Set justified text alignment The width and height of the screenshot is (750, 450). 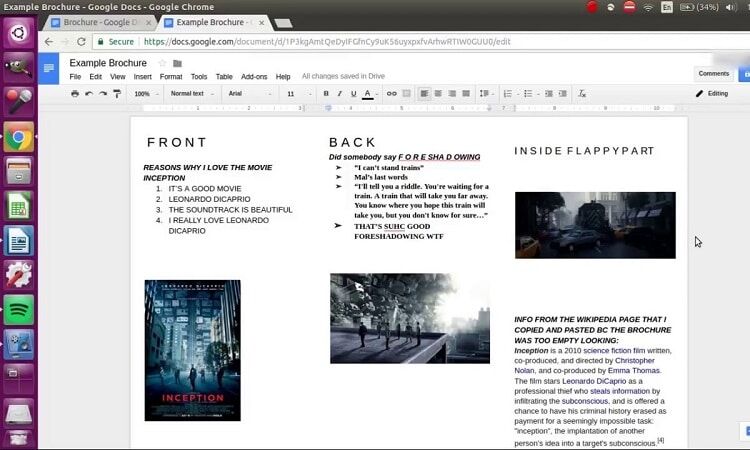pyautogui.click(x=466, y=94)
